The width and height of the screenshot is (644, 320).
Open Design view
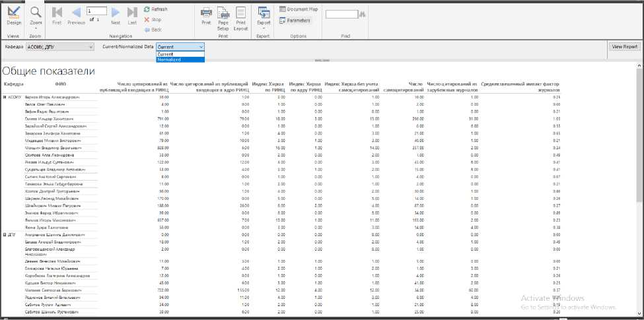point(14,15)
